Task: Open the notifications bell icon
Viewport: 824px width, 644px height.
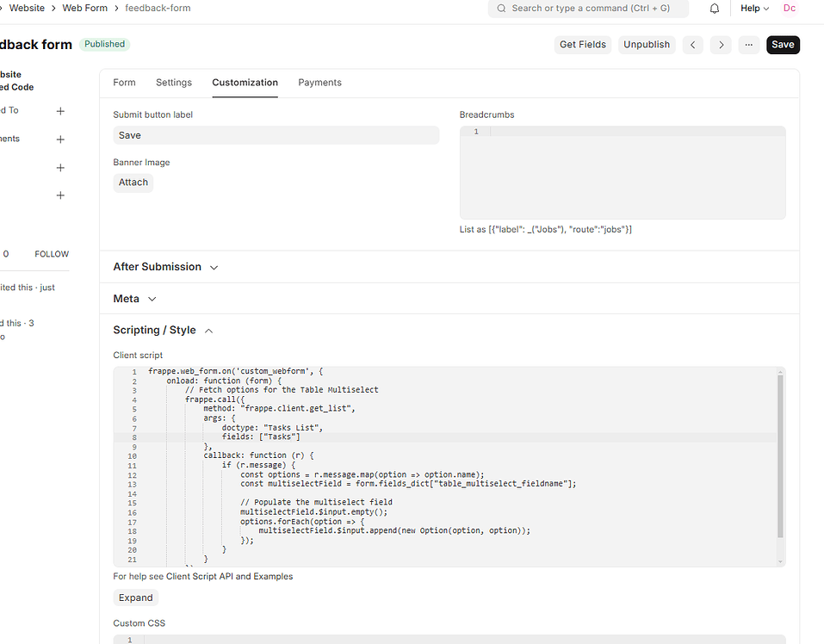Action: (x=714, y=9)
